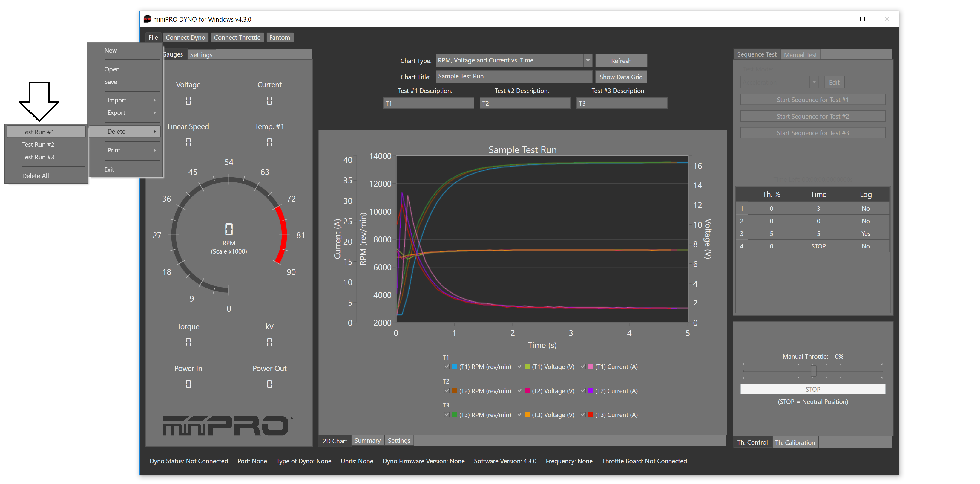The height and width of the screenshot is (484, 980).
Task: Switch to the Summary tab
Action: [x=367, y=441]
